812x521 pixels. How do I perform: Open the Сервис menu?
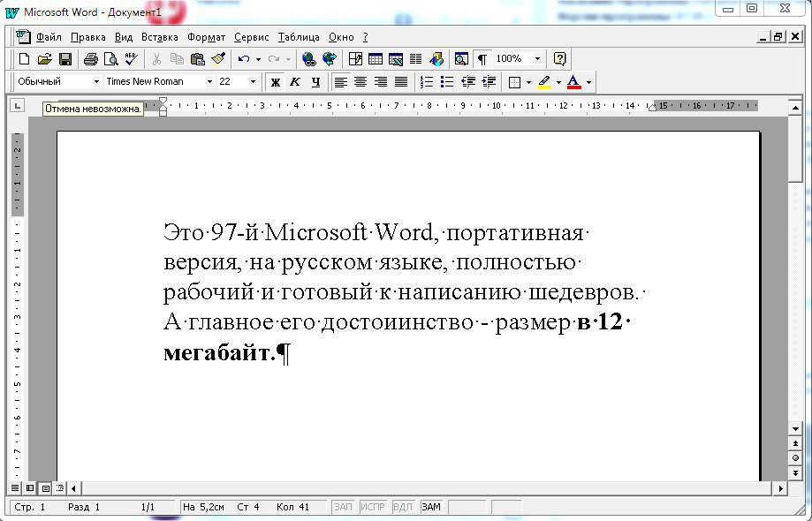pos(252,37)
